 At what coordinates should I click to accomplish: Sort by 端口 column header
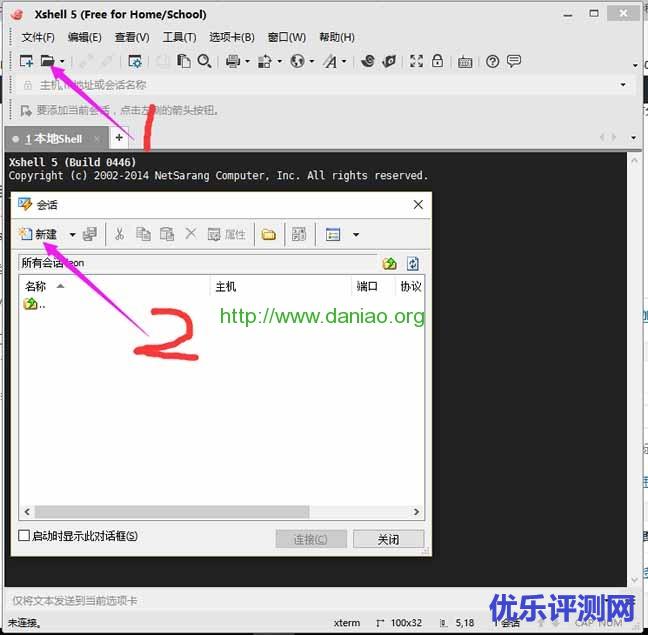click(372, 286)
